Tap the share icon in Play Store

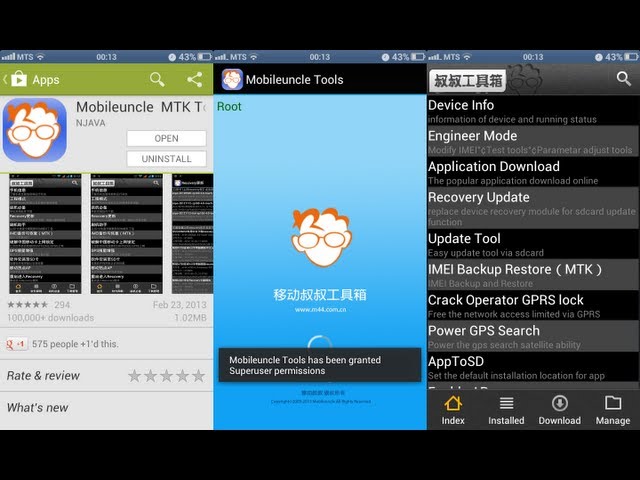pyautogui.click(x=195, y=79)
